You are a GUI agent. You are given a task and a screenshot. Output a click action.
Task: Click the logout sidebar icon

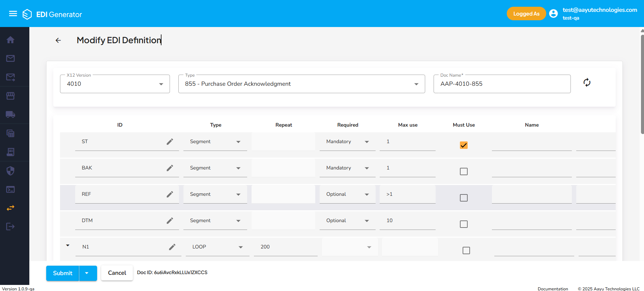point(10,227)
